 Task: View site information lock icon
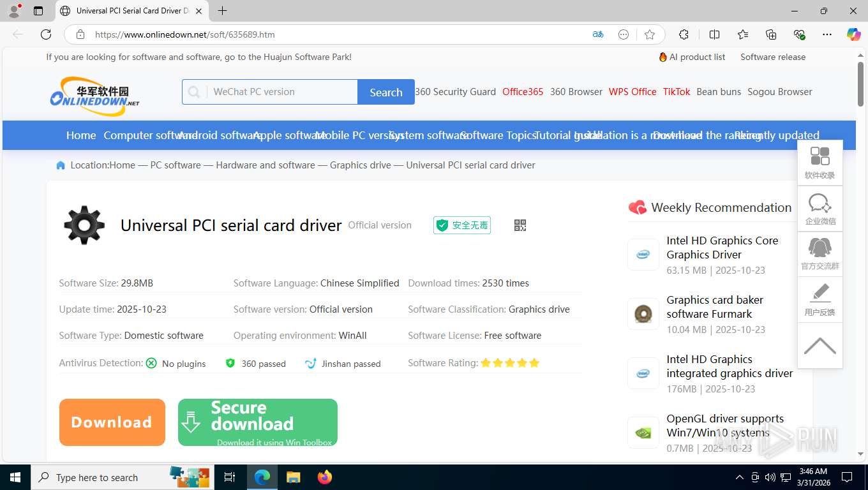click(x=80, y=34)
